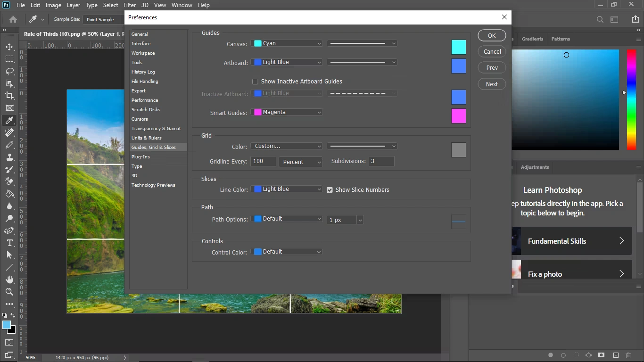Pick the Horizontal Type tool
The height and width of the screenshot is (362, 644).
(x=9, y=243)
